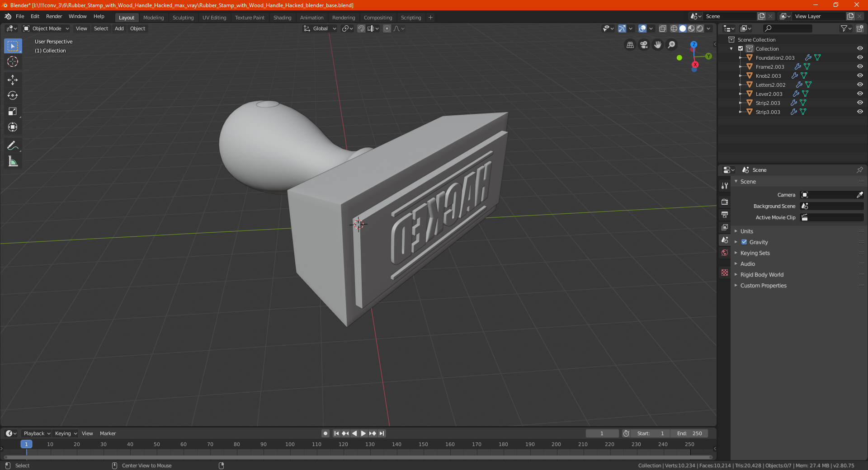Hide Foundation2.003 in outliner

click(x=860, y=57)
